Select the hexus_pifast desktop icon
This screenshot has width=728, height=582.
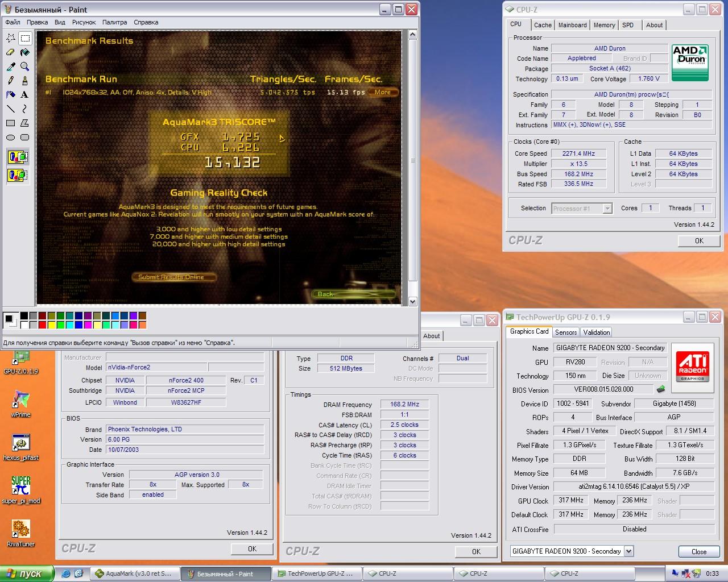[20, 447]
